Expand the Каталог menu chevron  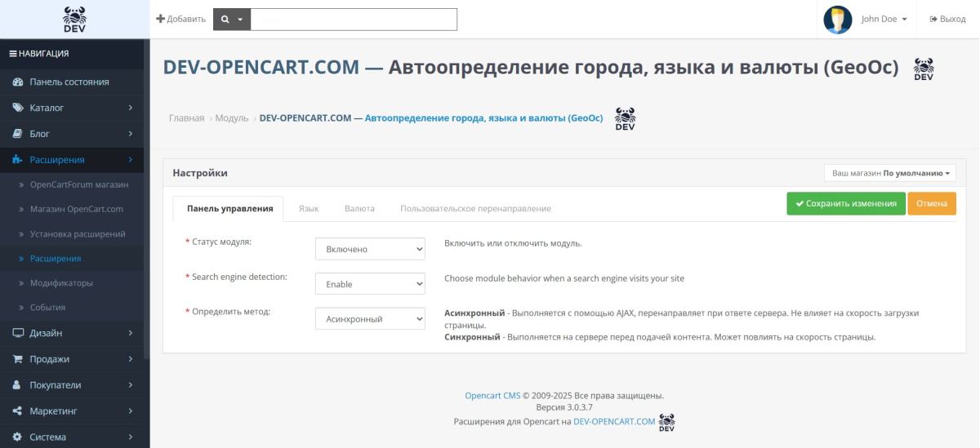131,108
